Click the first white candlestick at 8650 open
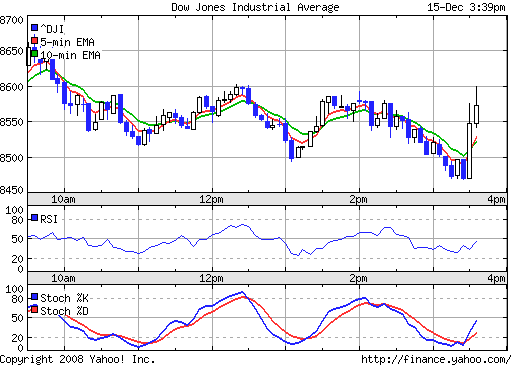The image size is (512, 365). tap(29, 56)
